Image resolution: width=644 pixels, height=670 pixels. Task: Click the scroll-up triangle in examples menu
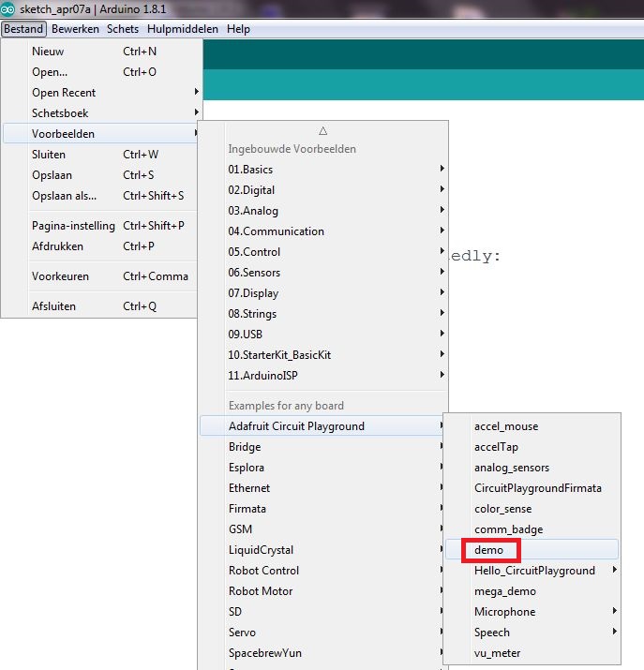323,131
